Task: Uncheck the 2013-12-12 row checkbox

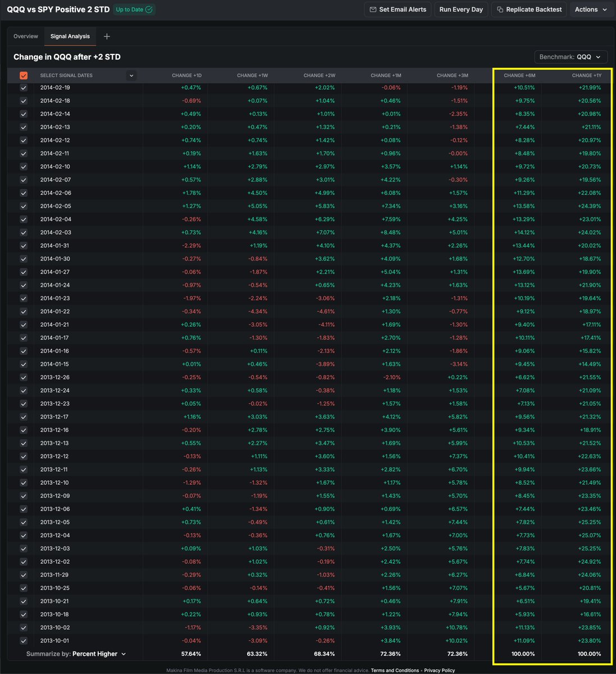Action: coord(24,456)
